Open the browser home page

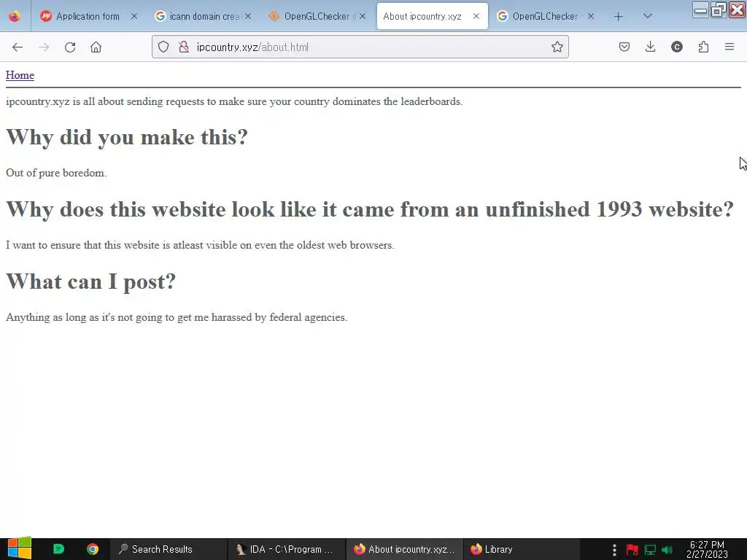pos(96,47)
